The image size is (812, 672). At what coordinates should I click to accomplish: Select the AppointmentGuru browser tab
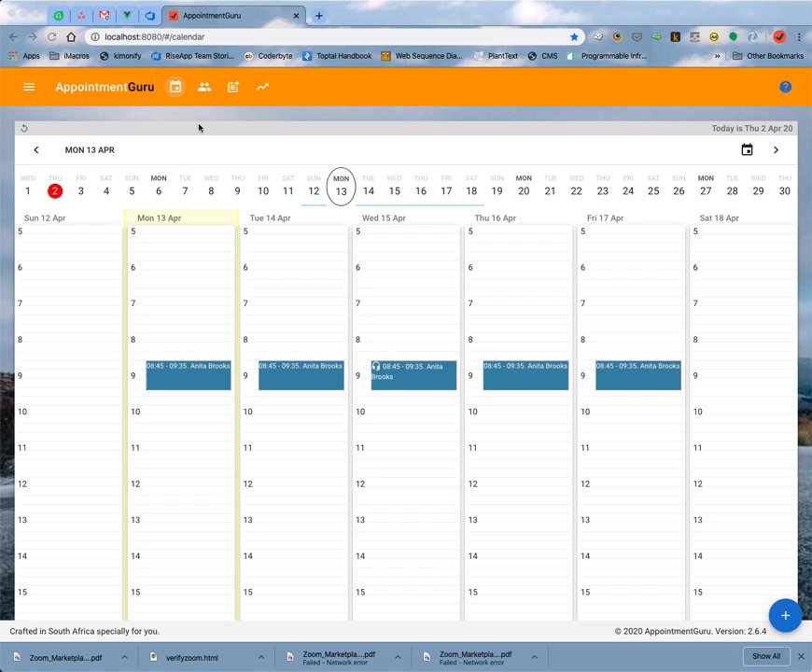click(234, 16)
